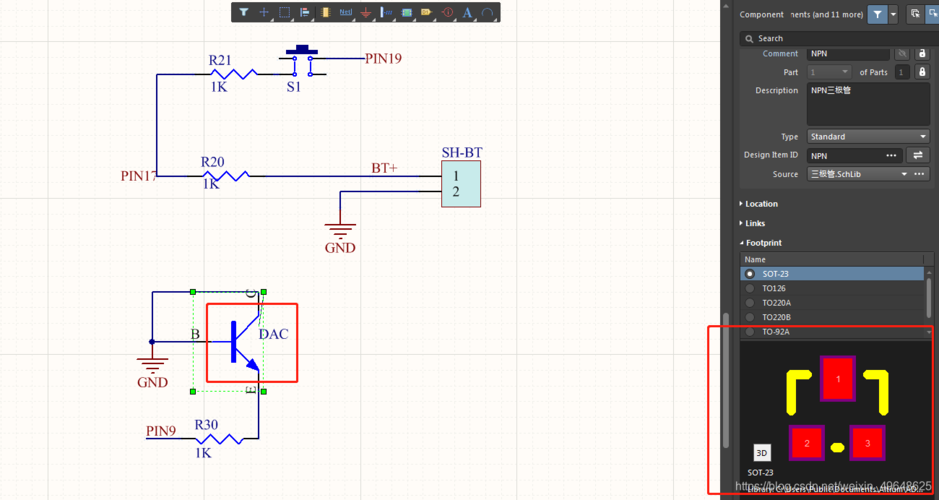Click the PIN17 net label
This screenshot has height=500, width=939.
tap(139, 176)
